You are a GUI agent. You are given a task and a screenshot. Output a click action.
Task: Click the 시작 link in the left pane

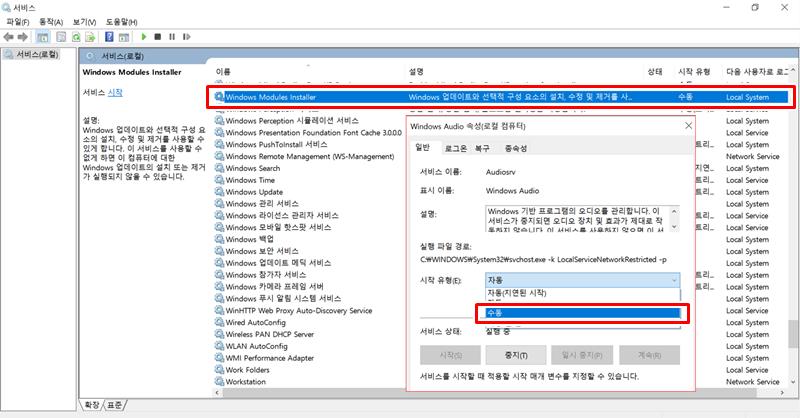coord(115,92)
